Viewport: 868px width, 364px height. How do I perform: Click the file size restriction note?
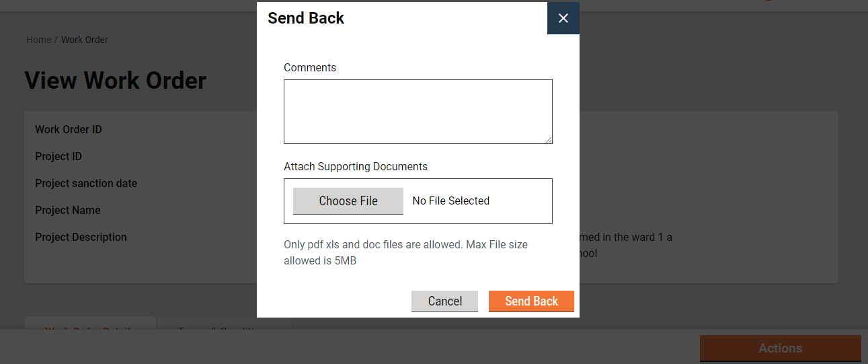(405, 252)
